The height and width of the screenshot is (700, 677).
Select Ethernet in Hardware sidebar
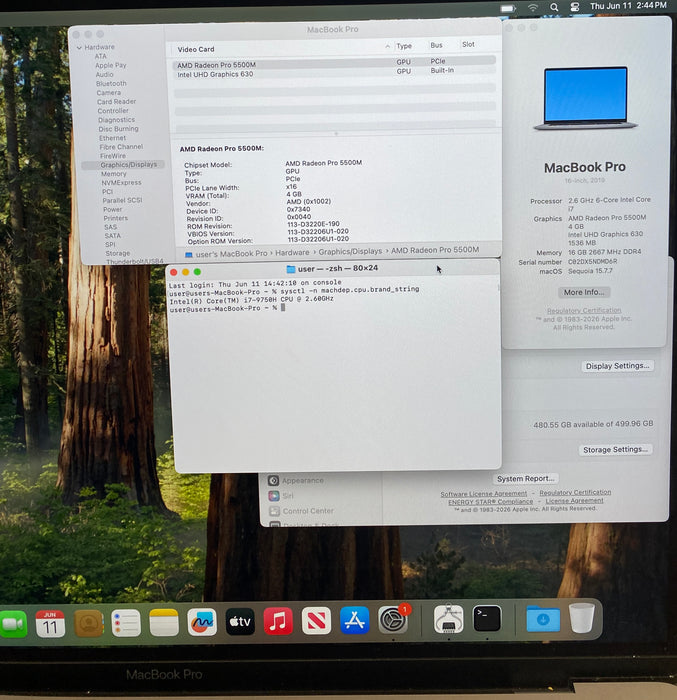pyautogui.click(x=113, y=138)
